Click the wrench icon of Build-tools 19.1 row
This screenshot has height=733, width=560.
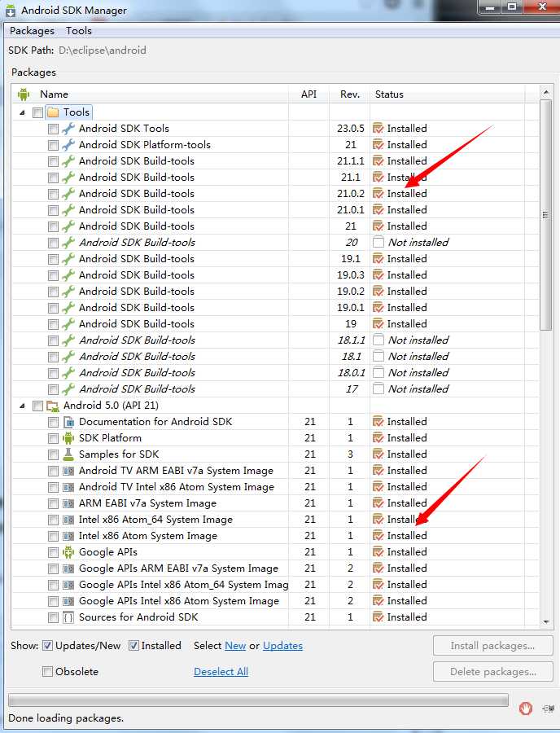click(68, 258)
